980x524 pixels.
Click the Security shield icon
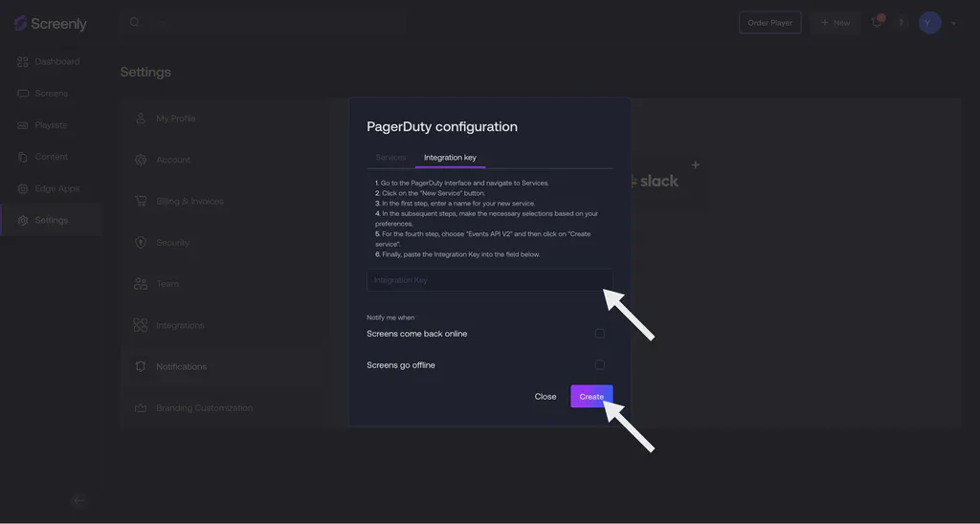pos(141,242)
